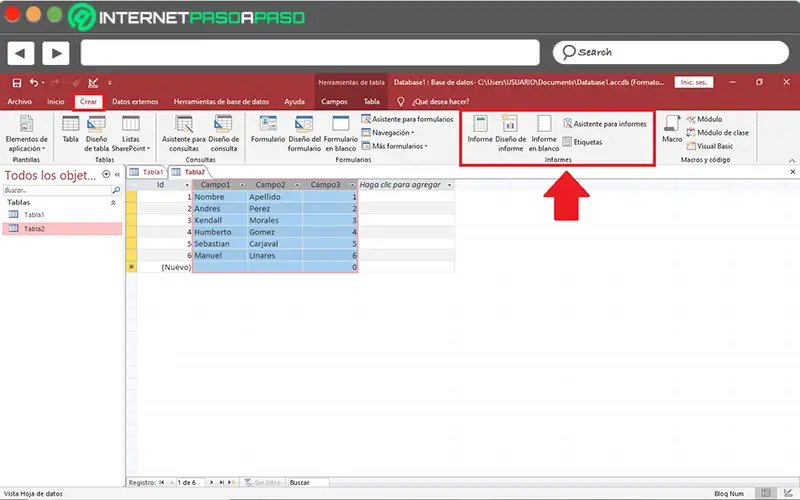Click Módulo de clase option
This screenshot has width=800, height=500.
[717, 132]
